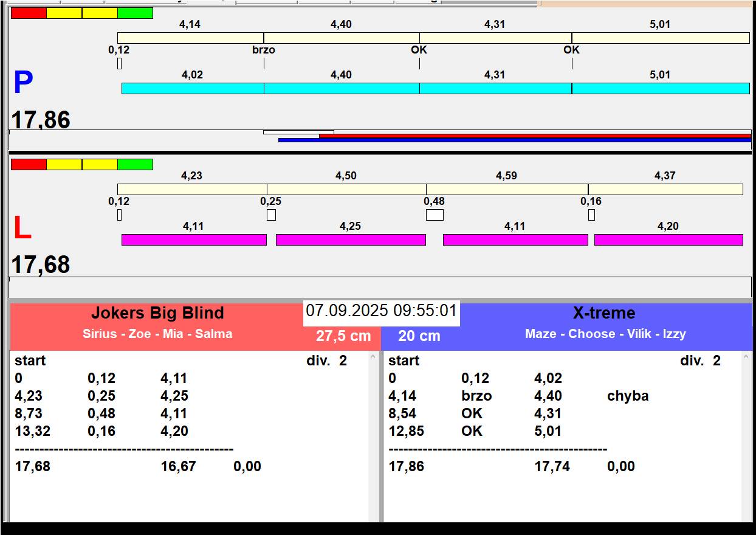
Task: Click the small box under 0,12 in lane P
Action: tap(119, 63)
